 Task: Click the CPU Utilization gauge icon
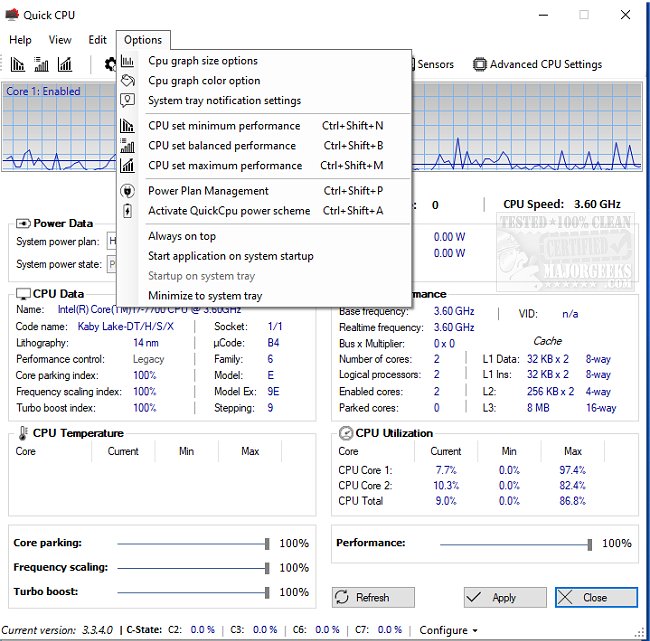pyautogui.click(x=346, y=433)
